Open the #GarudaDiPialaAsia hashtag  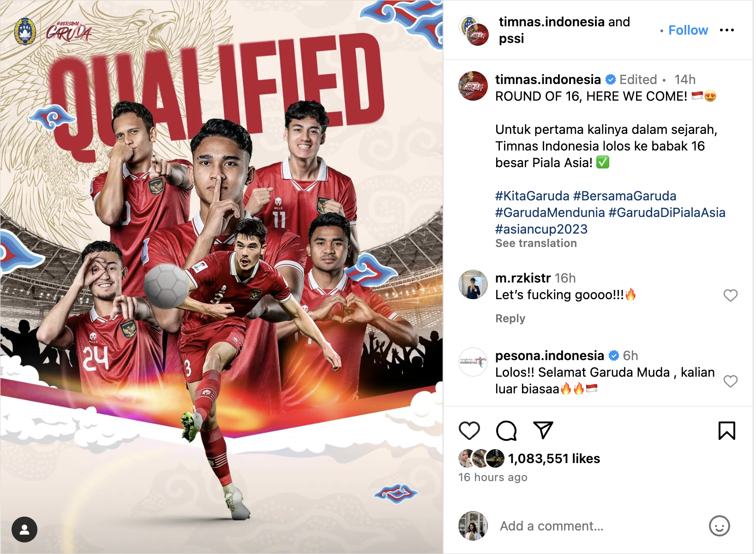click(667, 212)
